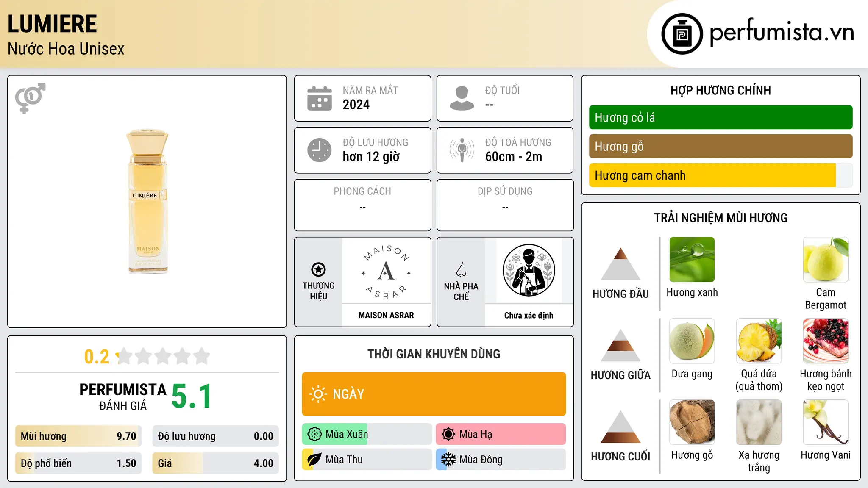Click the Hương đầu pyramid icon
This screenshot has height=488, width=868.
pyautogui.click(x=620, y=264)
